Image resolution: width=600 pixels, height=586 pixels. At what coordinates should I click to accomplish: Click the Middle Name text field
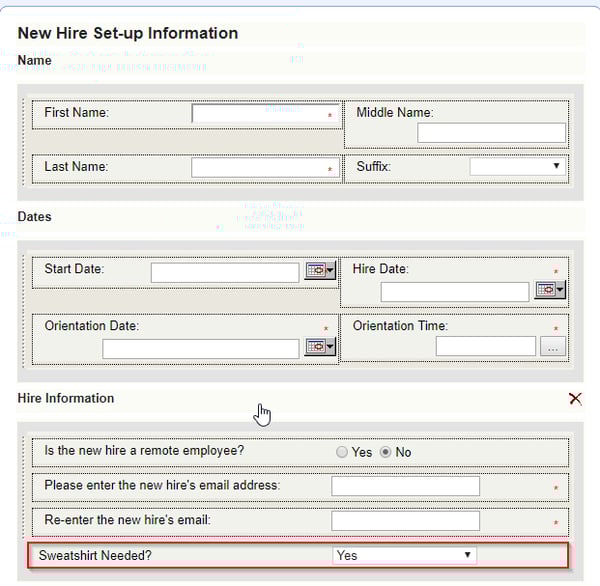(491, 133)
